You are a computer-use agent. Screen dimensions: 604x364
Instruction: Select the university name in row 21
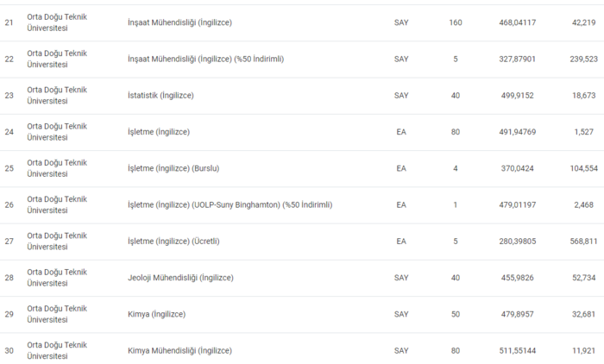pyautogui.click(x=57, y=22)
